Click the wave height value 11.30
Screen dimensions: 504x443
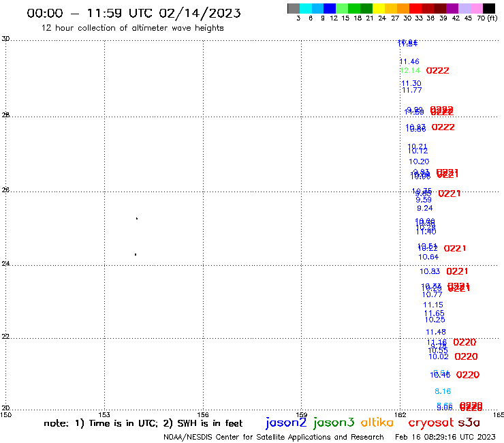coord(411,83)
